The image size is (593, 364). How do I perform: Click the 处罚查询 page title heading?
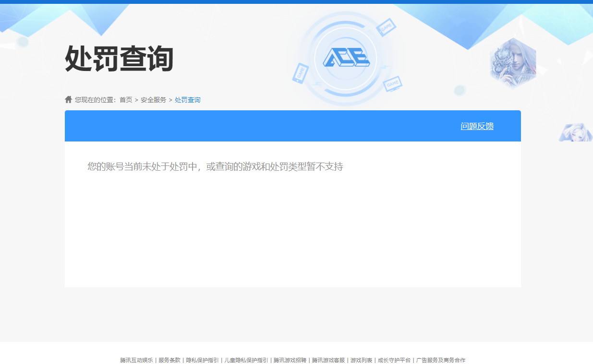click(x=119, y=59)
